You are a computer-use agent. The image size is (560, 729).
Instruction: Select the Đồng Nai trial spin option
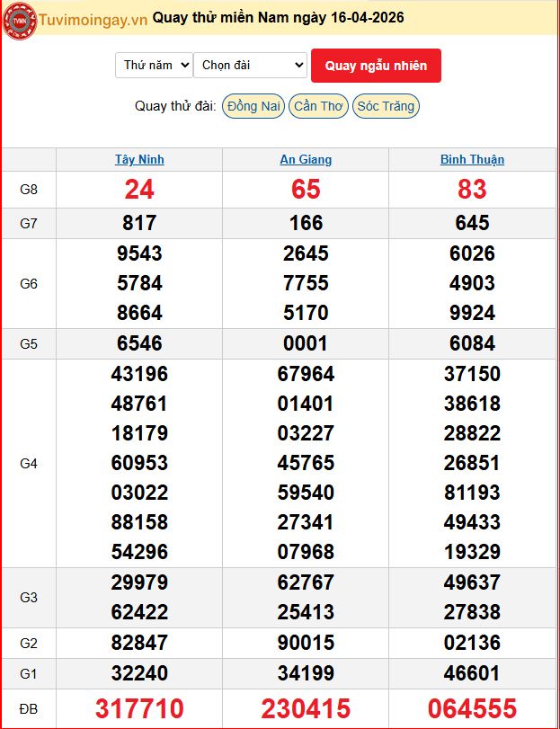253,106
